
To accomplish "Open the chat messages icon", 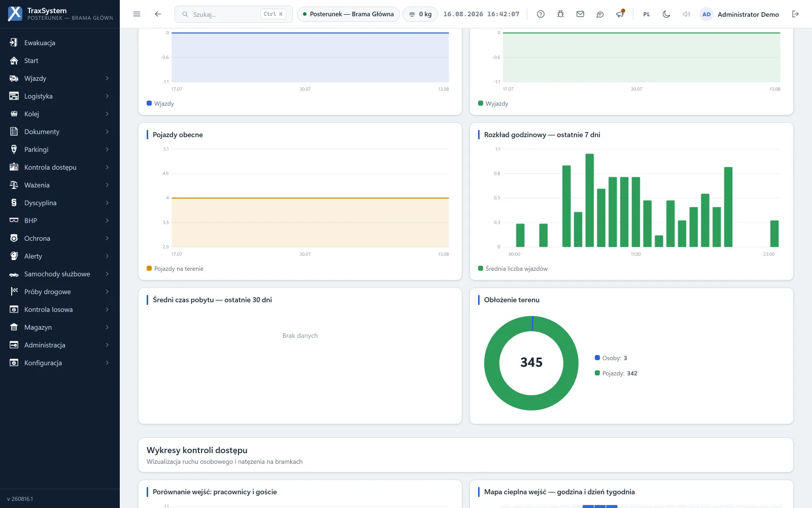I will (x=600, y=14).
